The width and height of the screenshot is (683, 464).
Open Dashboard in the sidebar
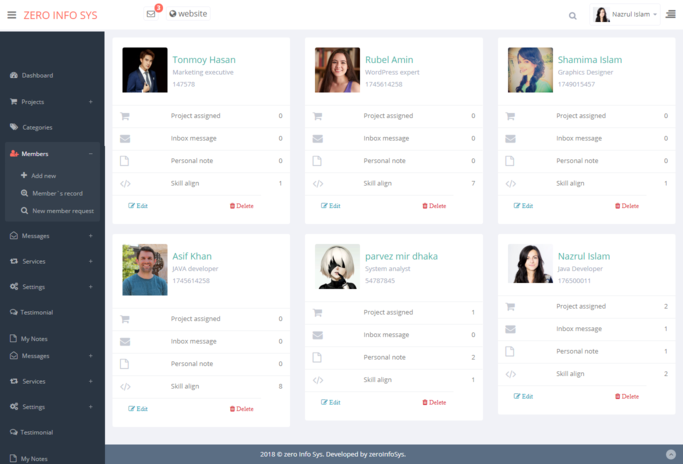[x=37, y=75]
